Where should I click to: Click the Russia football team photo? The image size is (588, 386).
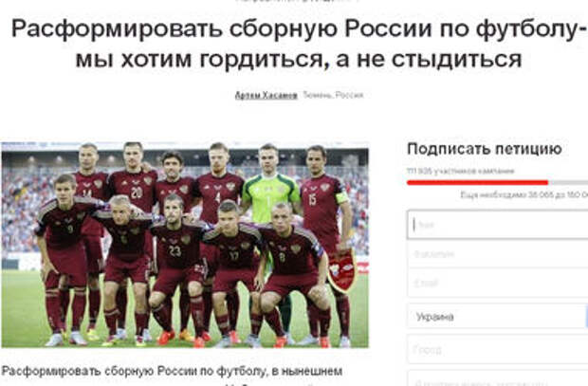point(185,245)
